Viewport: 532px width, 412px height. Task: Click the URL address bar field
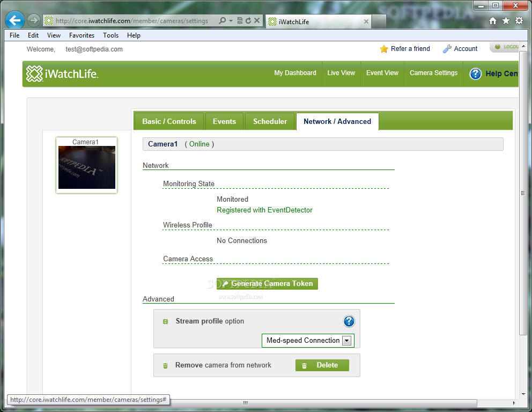(x=131, y=21)
